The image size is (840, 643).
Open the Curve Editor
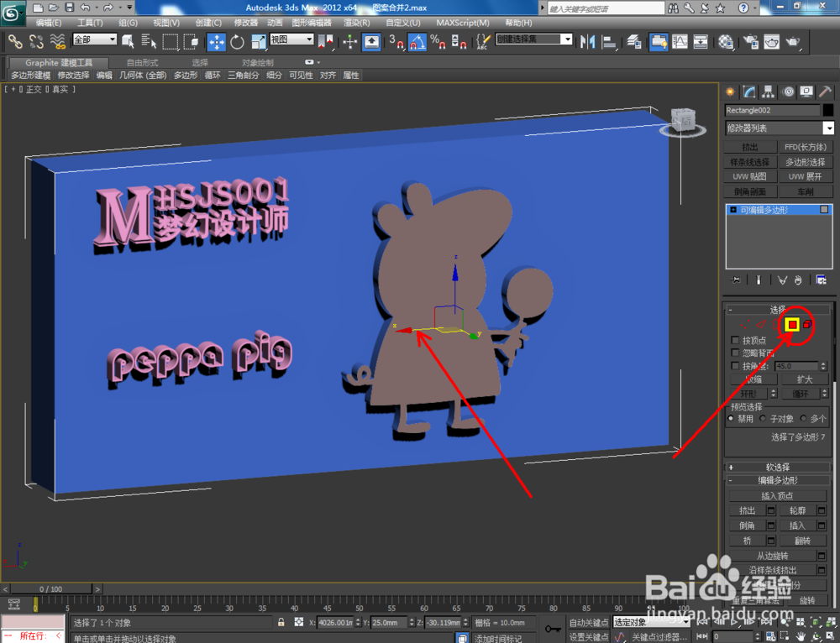(x=680, y=41)
